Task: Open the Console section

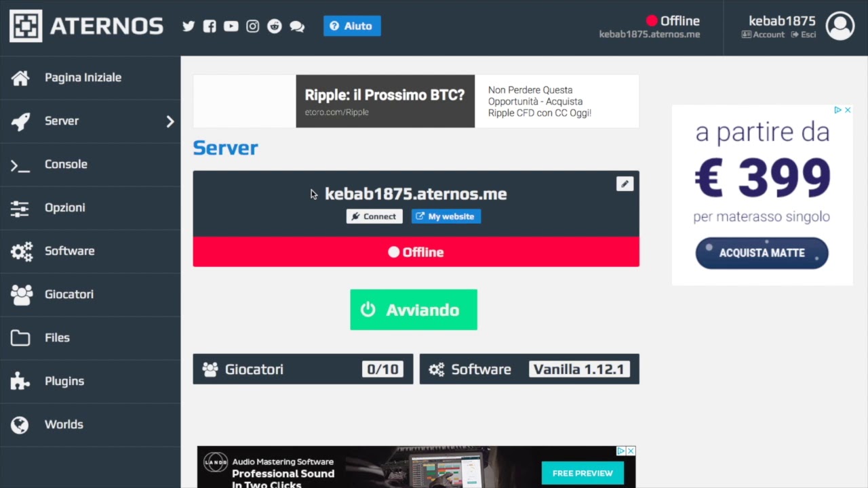Action: [x=90, y=164]
